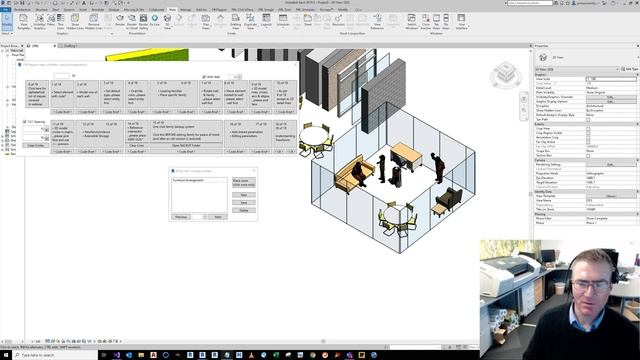Click Render in Cloud icon
Screen dimensions: 640x360
132,22
